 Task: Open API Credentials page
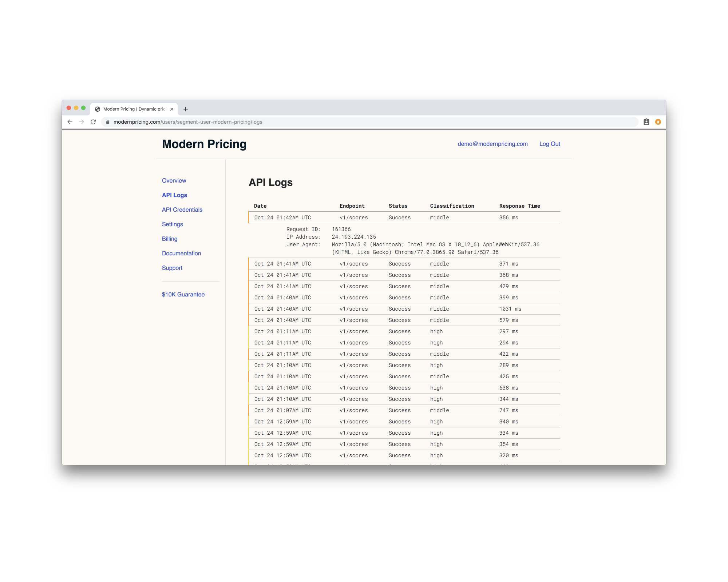point(182,210)
